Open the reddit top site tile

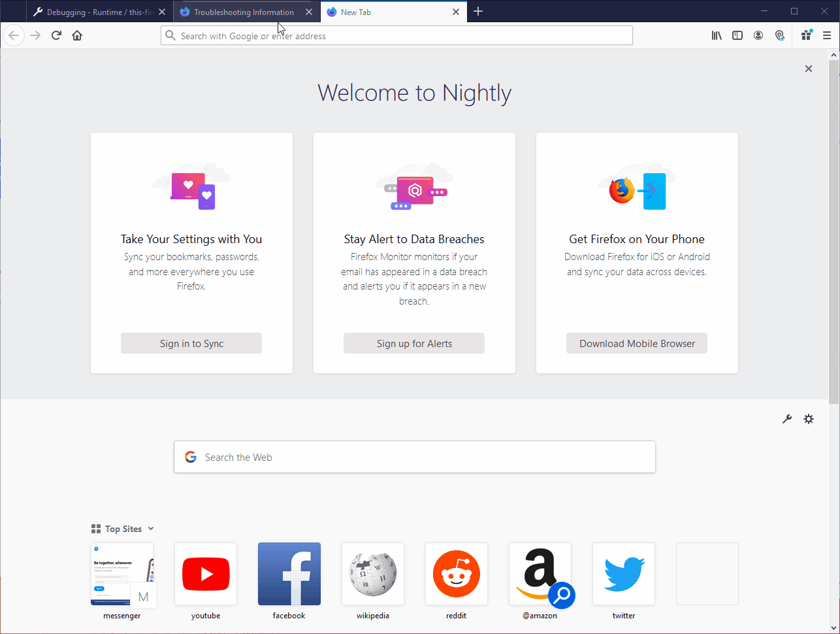click(x=457, y=574)
